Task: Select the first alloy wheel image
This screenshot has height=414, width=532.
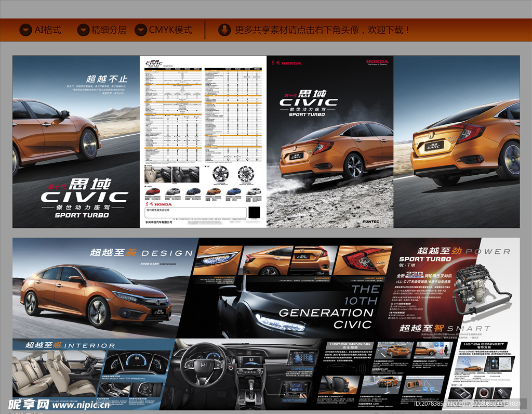Action: click(x=220, y=174)
